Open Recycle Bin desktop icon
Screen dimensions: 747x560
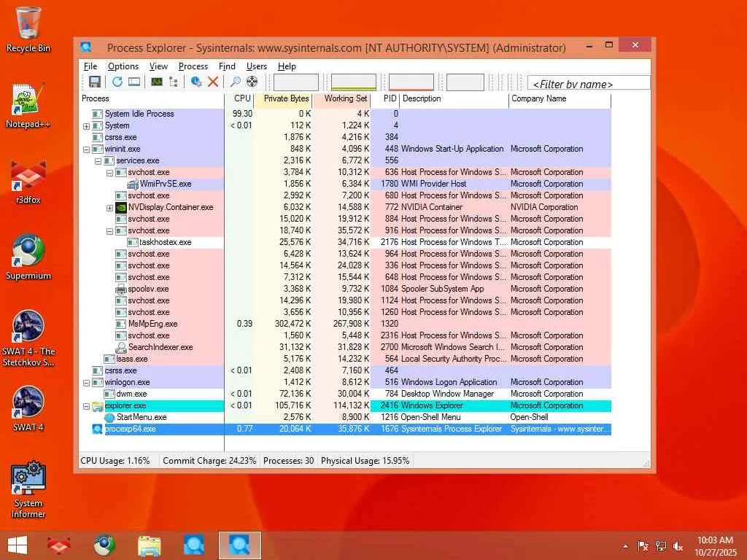(28, 28)
